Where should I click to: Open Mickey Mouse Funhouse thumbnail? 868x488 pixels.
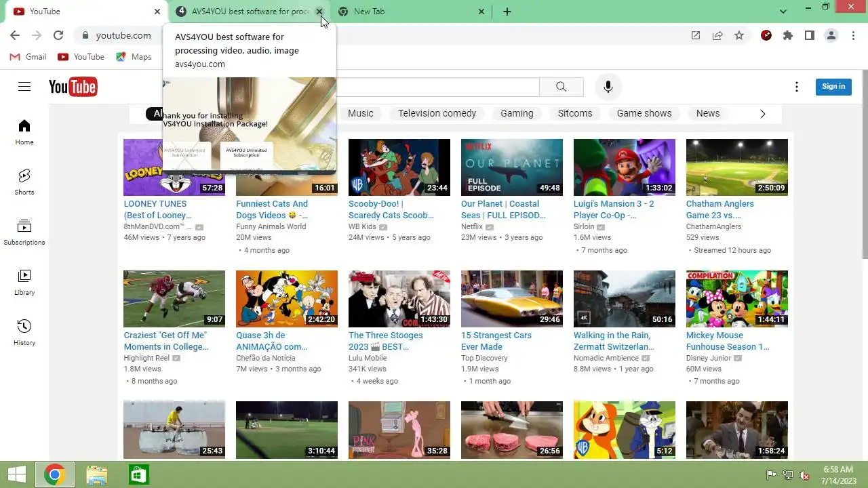737,299
